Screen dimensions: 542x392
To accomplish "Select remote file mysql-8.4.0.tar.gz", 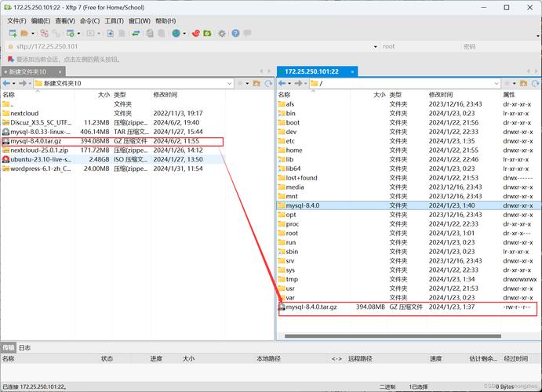I will coord(408,307).
